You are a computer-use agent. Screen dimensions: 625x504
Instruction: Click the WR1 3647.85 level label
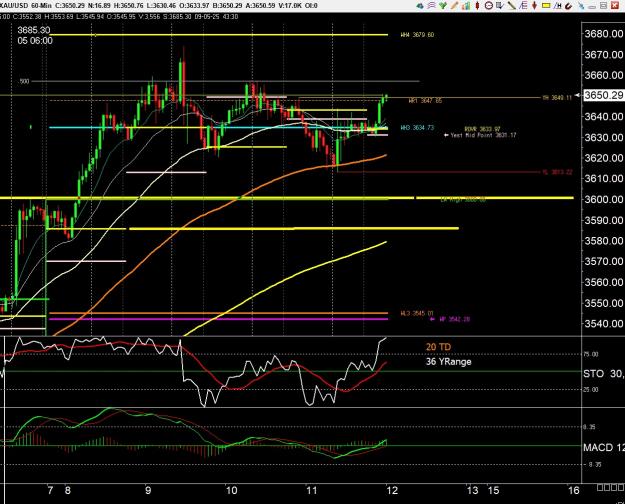pos(425,101)
